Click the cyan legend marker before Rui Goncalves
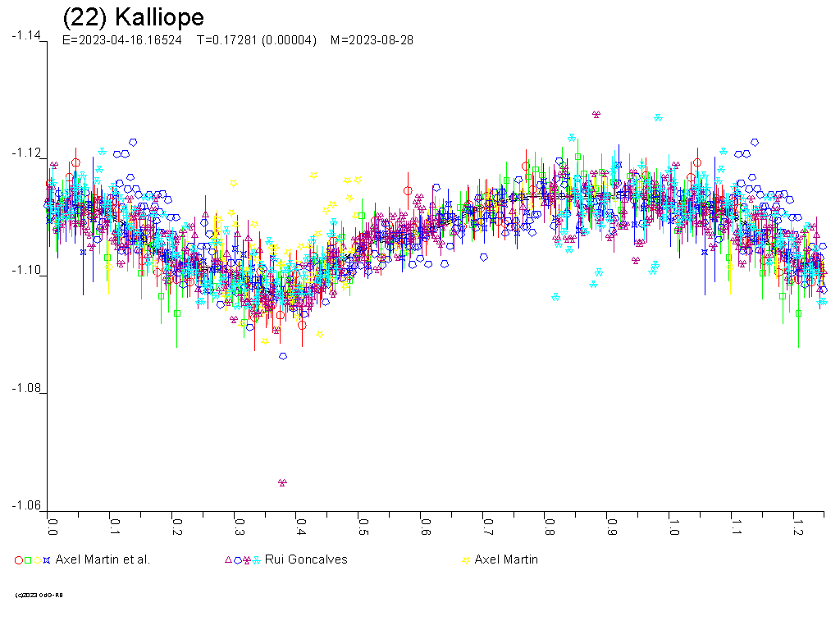Screen dimensions: 840x630 click(257, 560)
